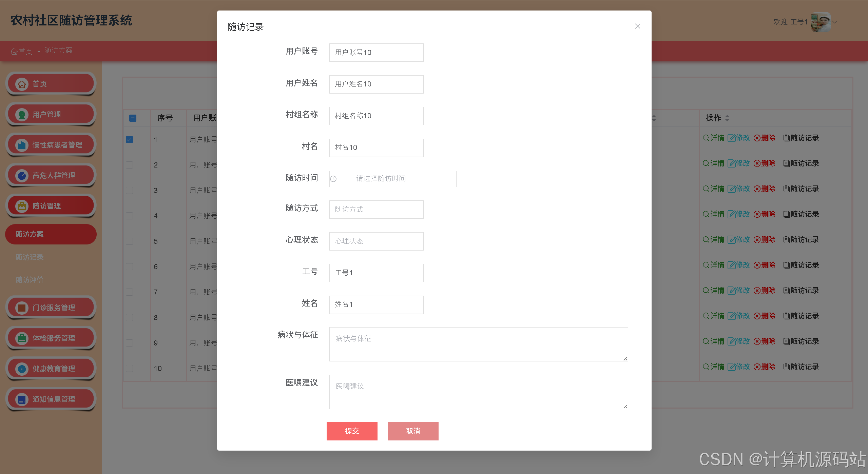Viewport: 868px width, 474px height.
Task: Sort by the 操作 column arrows
Action: pos(727,118)
